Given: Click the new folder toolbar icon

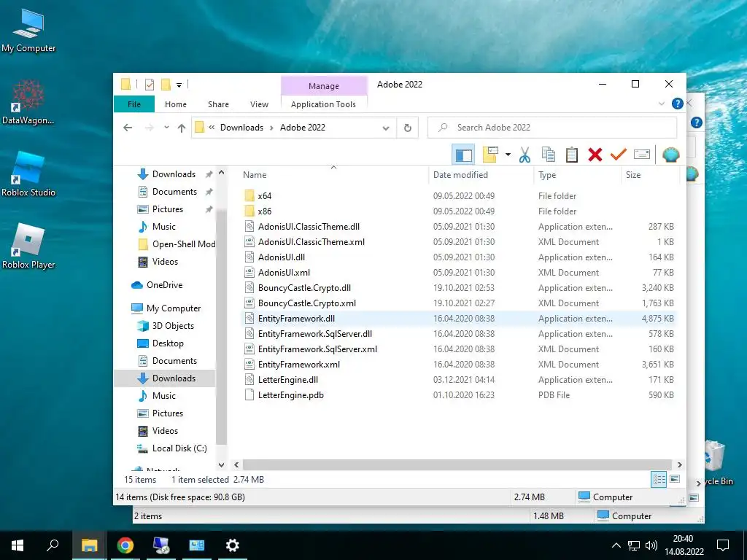Looking at the screenshot, I should pyautogui.click(x=490, y=155).
